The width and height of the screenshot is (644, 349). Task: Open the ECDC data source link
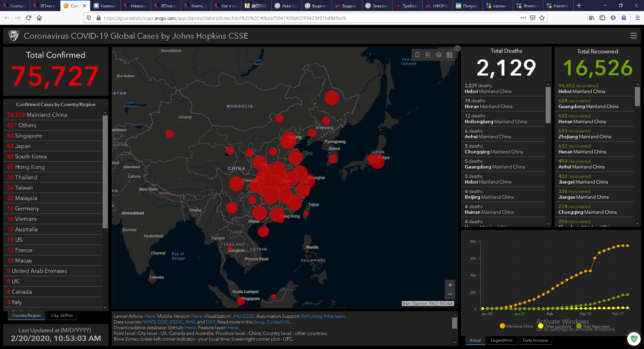[x=176, y=322]
